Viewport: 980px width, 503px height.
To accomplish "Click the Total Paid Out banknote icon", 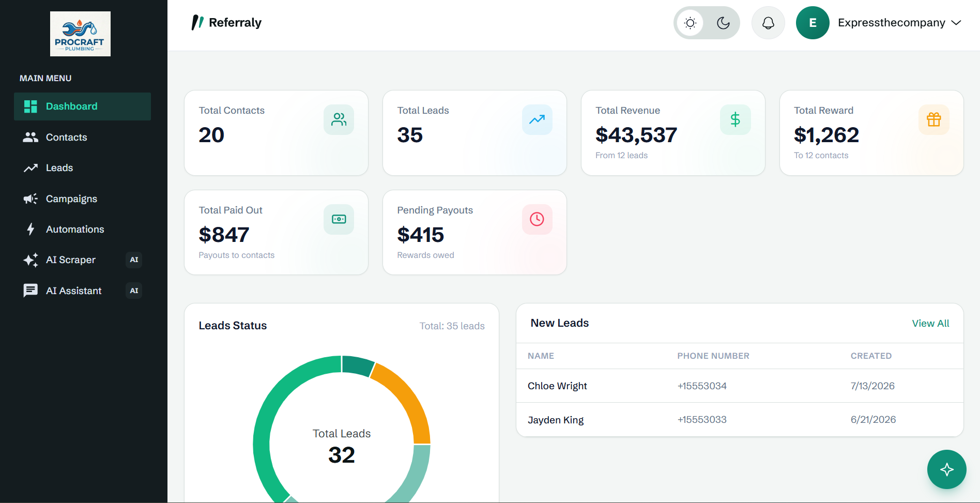I will [339, 219].
